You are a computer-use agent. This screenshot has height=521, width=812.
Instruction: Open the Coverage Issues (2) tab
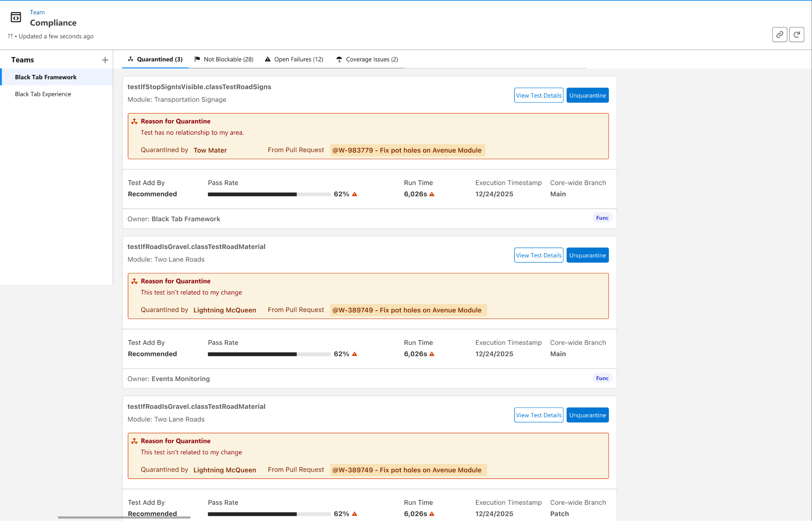click(367, 59)
